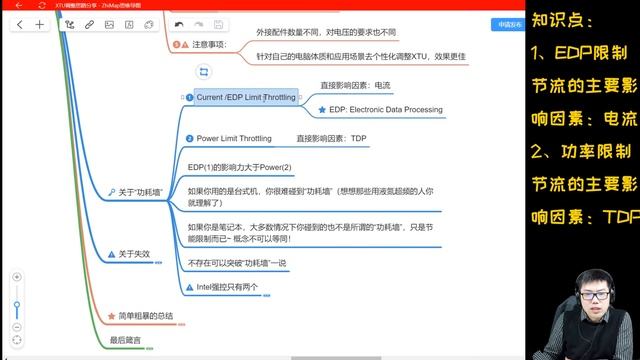The image size is (640, 360).
Task: Click the blue star beside EDP: Electronic Data Processing
Action: pos(322,110)
